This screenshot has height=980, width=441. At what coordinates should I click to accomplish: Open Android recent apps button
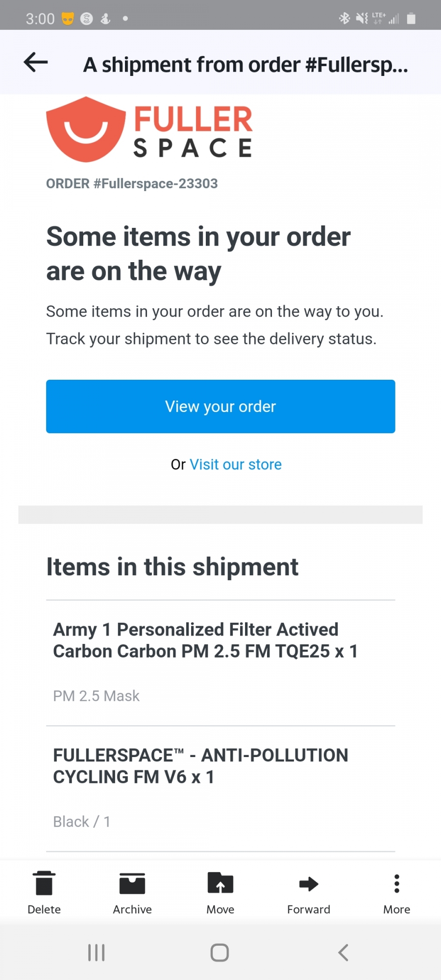[x=97, y=953]
